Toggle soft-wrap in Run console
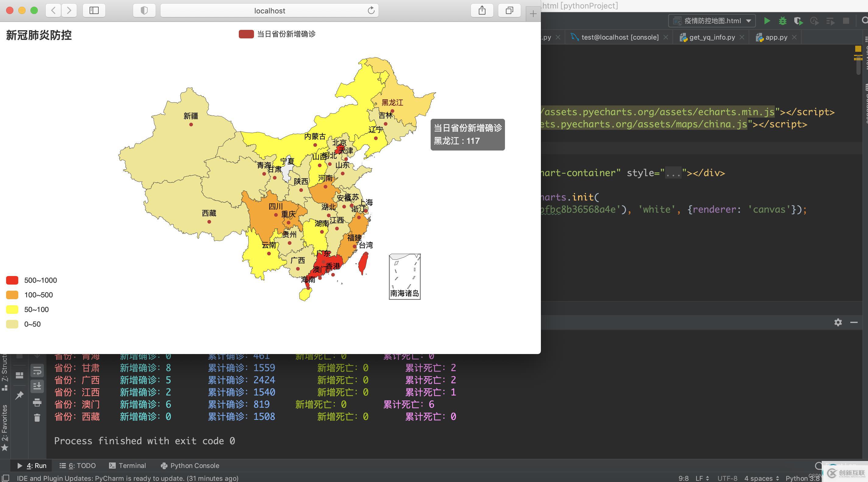This screenshot has height=482, width=868. [x=37, y=370]
